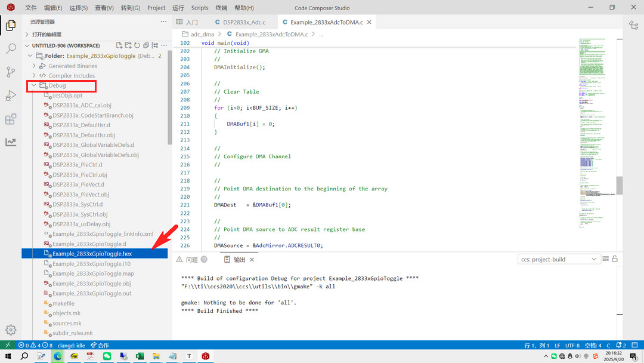Screen dimensions: 644x363
Task: Click the 空格: 4 indentation setting
Action: [x=593, y=345]
